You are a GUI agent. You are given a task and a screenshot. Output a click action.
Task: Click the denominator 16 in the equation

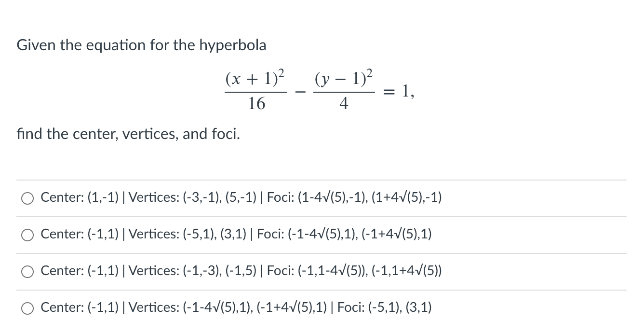pos(256,103)
